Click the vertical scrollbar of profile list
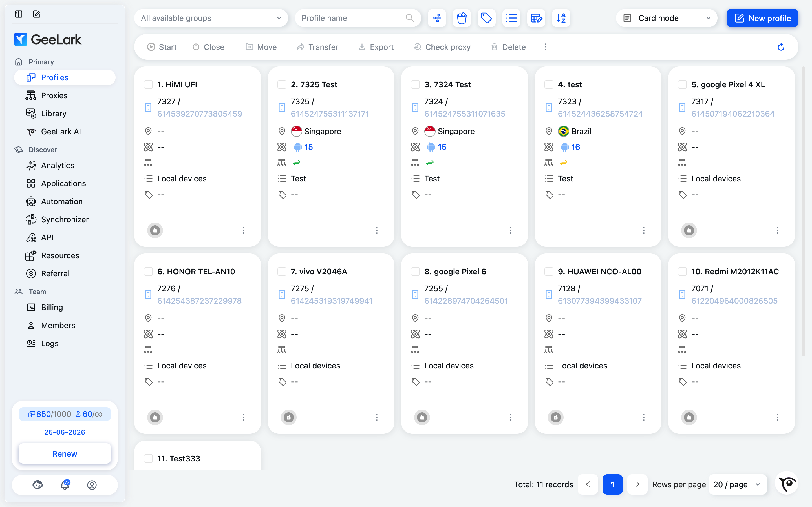Screen dimensions: 812x507 click(803, 211)
